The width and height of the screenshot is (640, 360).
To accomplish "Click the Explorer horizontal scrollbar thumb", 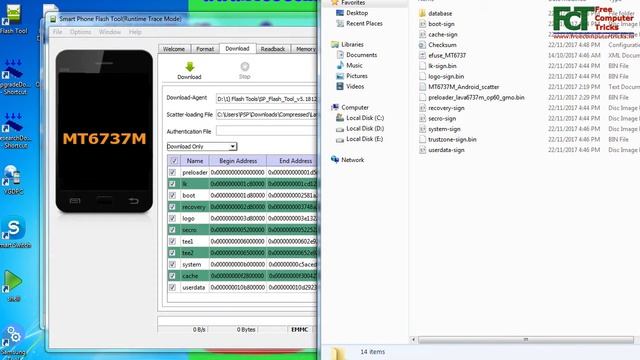I will pos(526,340).
